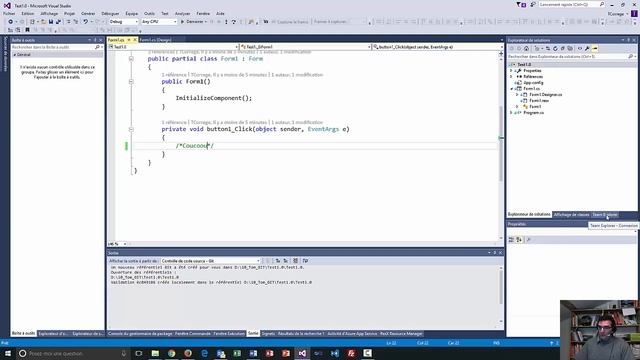Click the Quick Launch search field

(571, 4)
